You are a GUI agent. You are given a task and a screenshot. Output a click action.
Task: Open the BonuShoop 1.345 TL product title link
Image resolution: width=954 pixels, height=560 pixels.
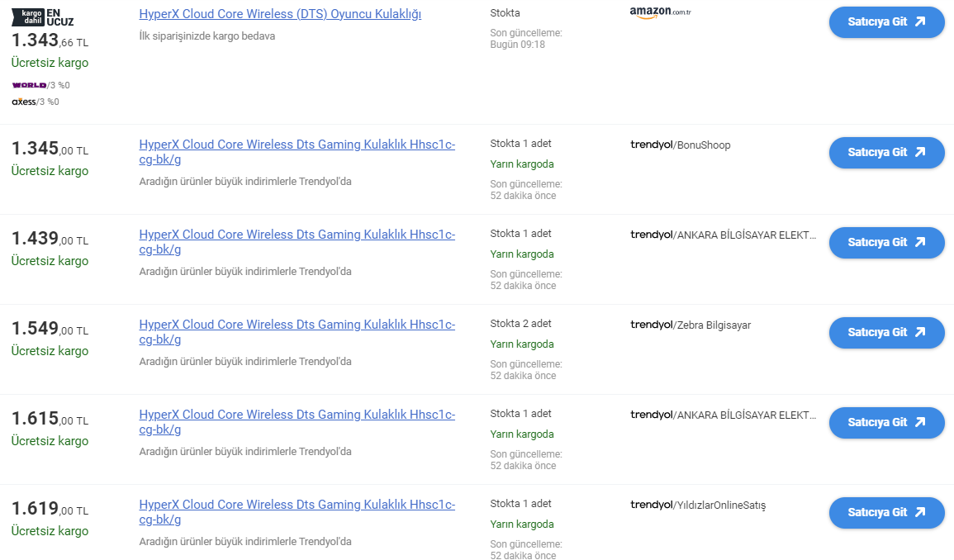click(297, 145)
